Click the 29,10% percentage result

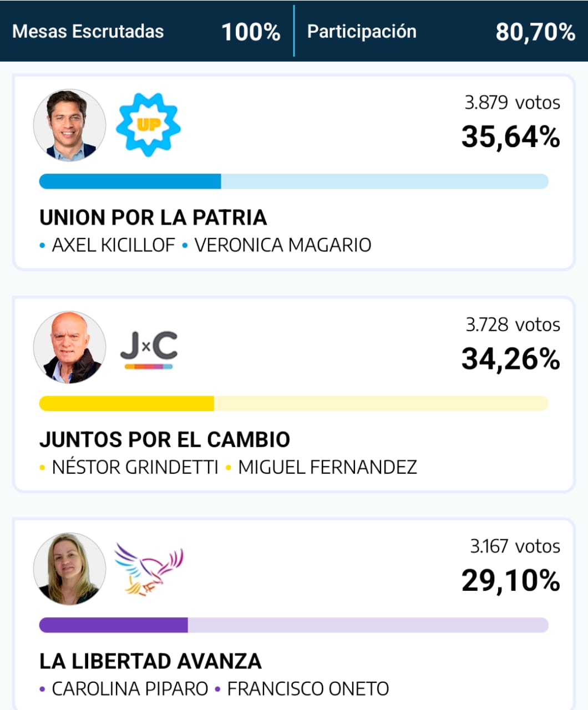[511, 581]
